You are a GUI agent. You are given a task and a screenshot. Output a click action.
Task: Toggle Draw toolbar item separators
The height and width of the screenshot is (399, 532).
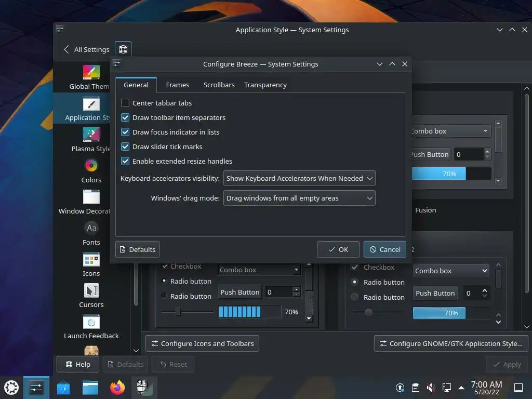[125, 117]
